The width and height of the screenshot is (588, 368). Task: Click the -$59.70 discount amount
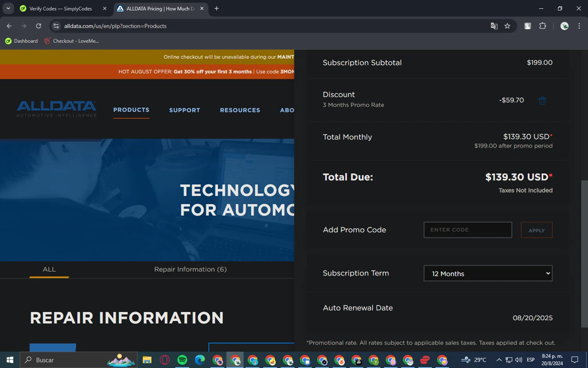[512, 100]
